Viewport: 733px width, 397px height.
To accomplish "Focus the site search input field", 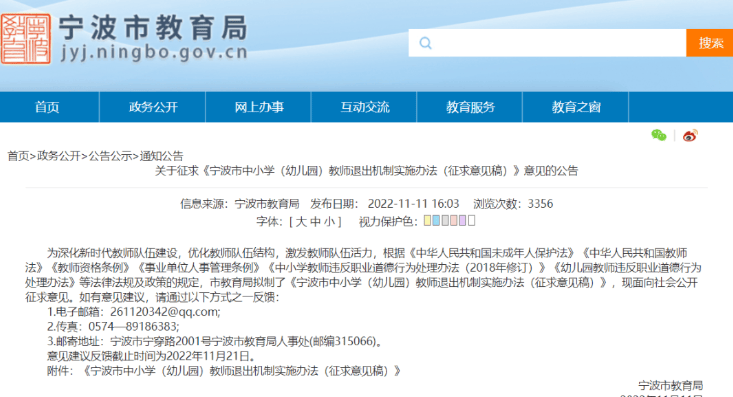I will 547,43.
